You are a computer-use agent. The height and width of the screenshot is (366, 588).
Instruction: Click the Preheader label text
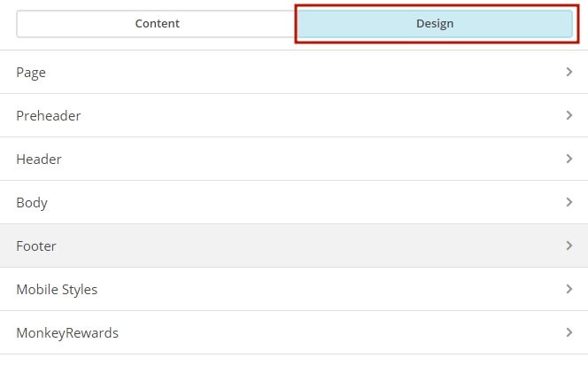tap(49, 116)
